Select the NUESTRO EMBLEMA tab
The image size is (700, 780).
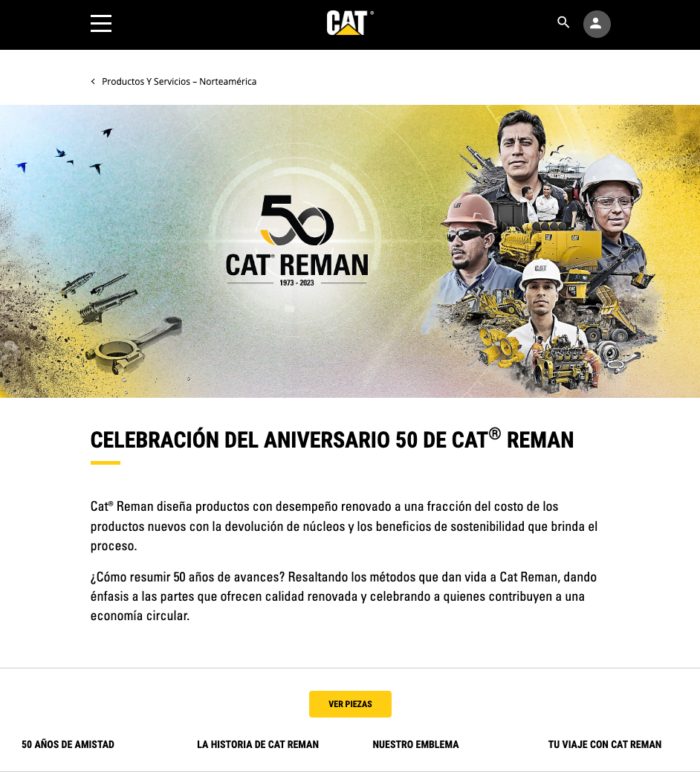[x=415, y=745]
